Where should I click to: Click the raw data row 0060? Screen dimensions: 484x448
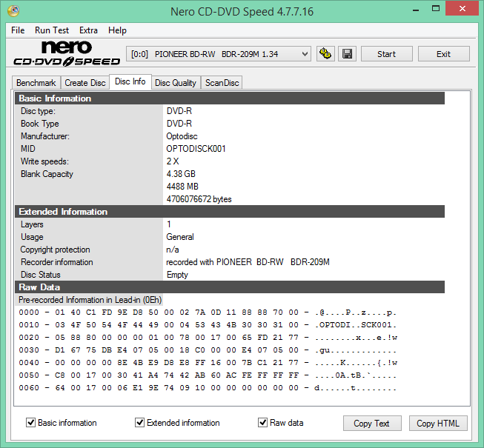[x=208, y=388]
